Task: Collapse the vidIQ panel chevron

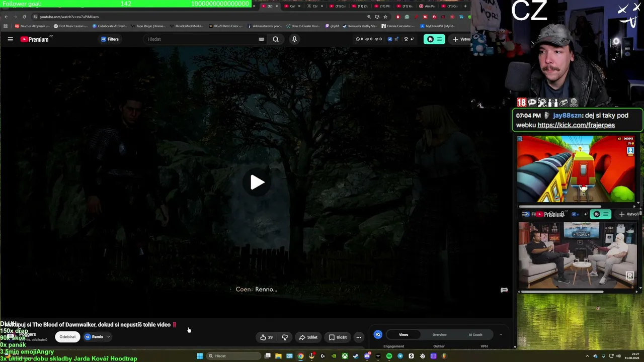Action: 501,335
